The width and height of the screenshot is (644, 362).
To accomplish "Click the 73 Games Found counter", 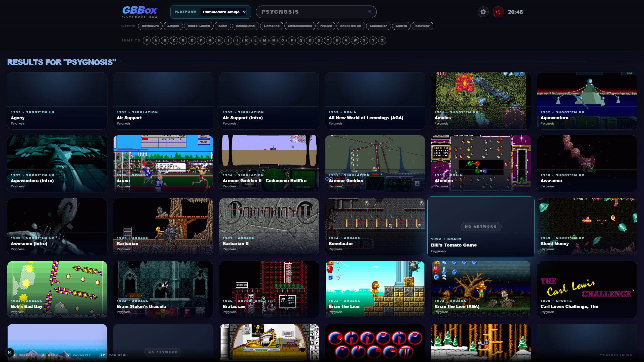I will tap(616, 355).
